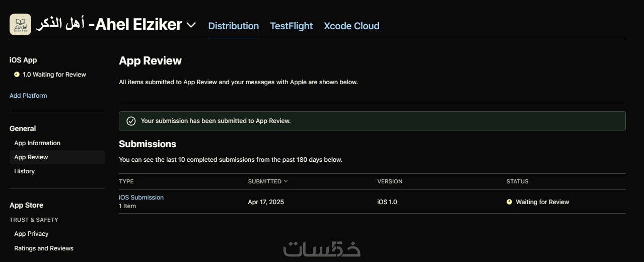The width and height of the screenshot is (644, 262).
Task: Click the Add Platform link
Action: [28, 96]
